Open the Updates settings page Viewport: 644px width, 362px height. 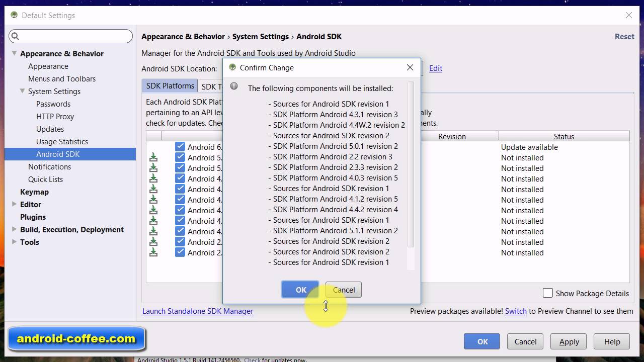coord(50,129)
